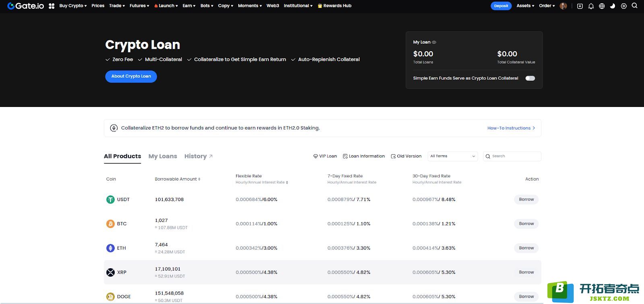Click the header search magnifier icon
644x304 pixels.
pos(635,6)
